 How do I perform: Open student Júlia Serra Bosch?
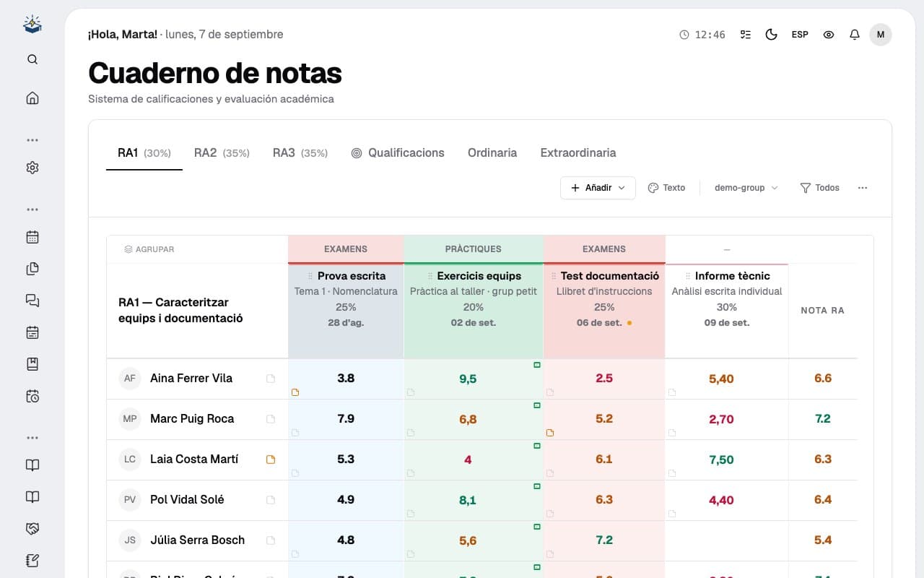(x=197, y=540)
